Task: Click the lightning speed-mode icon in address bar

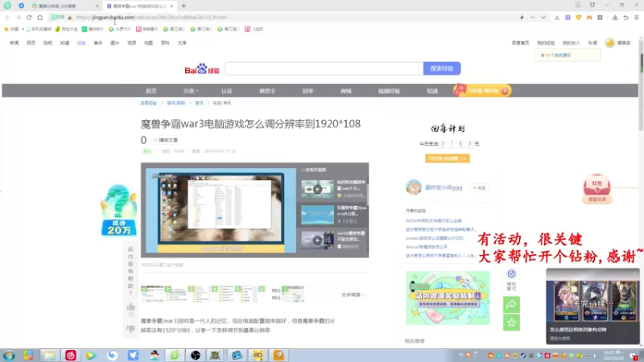Action: click(522, 18)
